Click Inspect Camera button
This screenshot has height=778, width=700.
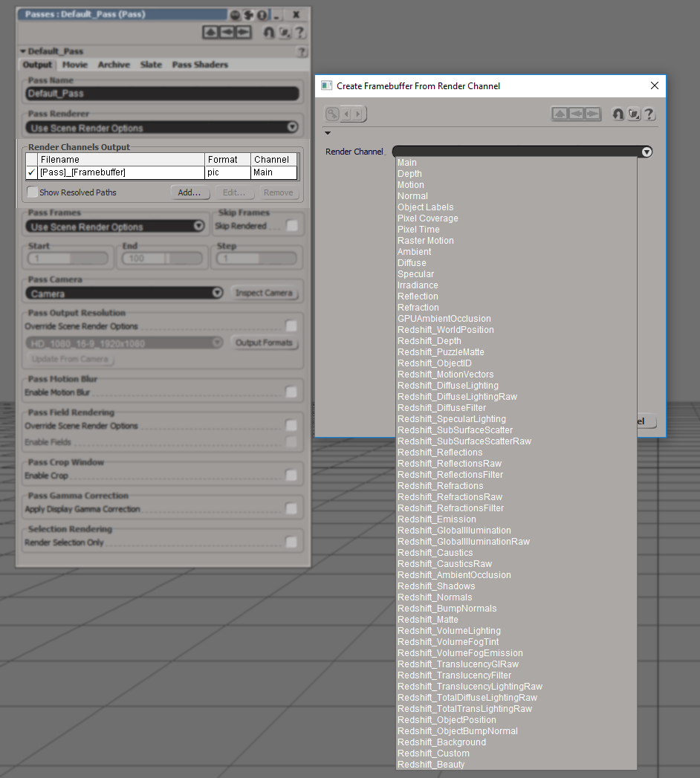(x=264, y=294)
